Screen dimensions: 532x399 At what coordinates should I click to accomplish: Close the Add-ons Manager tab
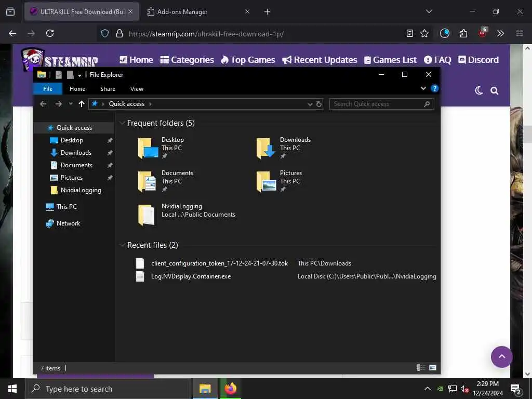247,11
